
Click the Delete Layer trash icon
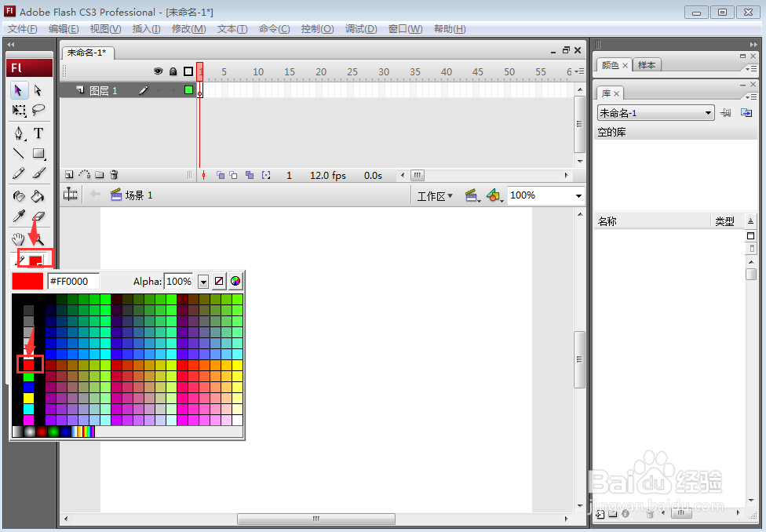[115, 175]
